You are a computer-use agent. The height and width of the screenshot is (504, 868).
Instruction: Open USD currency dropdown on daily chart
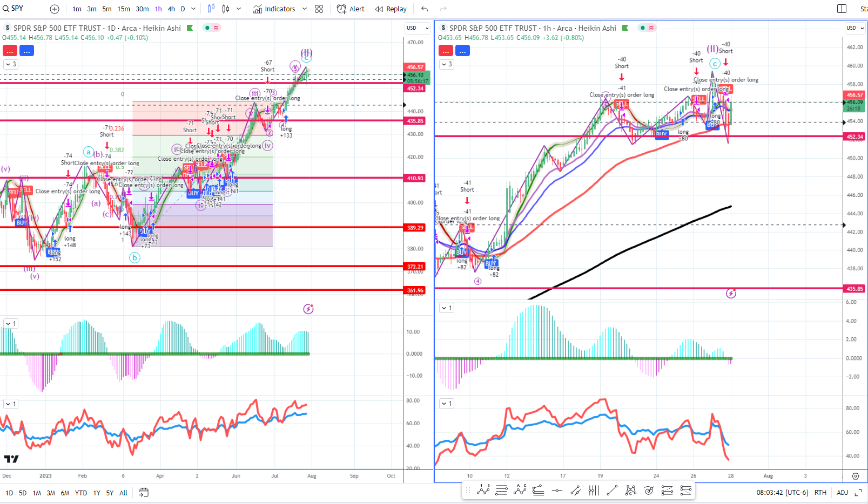click(418, 28)
